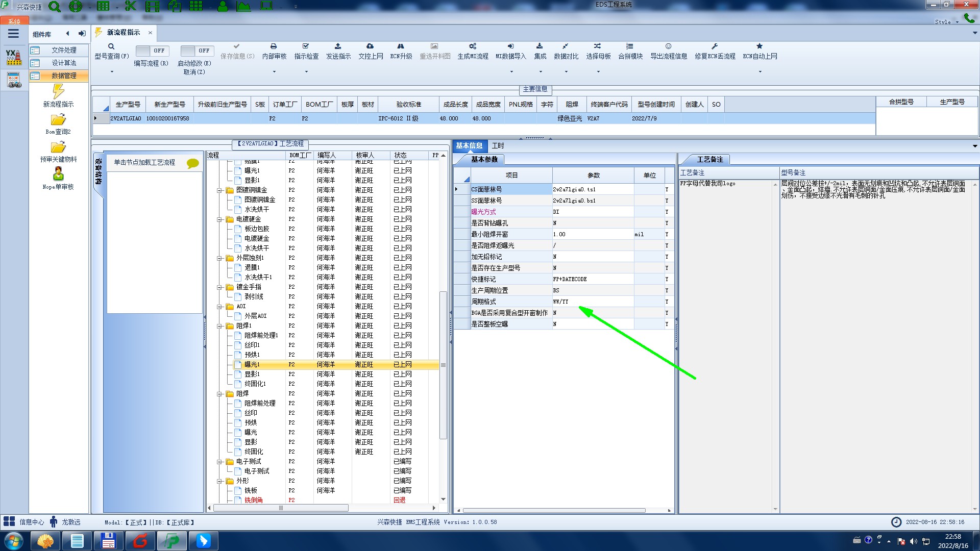The height and width of the screenshot is (551, 980).
Task: Click the 生成MI流程 gears icon
Action: [473, 46]
